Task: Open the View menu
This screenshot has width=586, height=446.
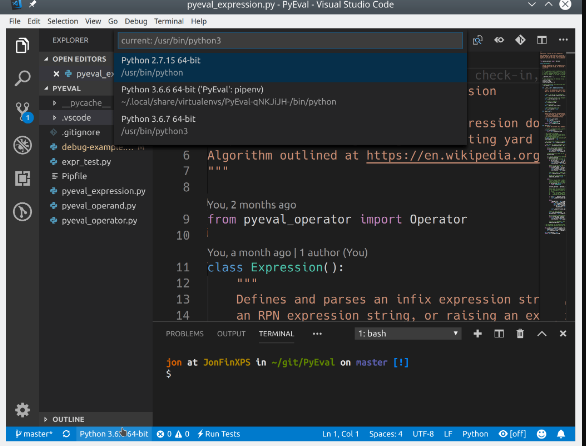Action: coord(93,21)
